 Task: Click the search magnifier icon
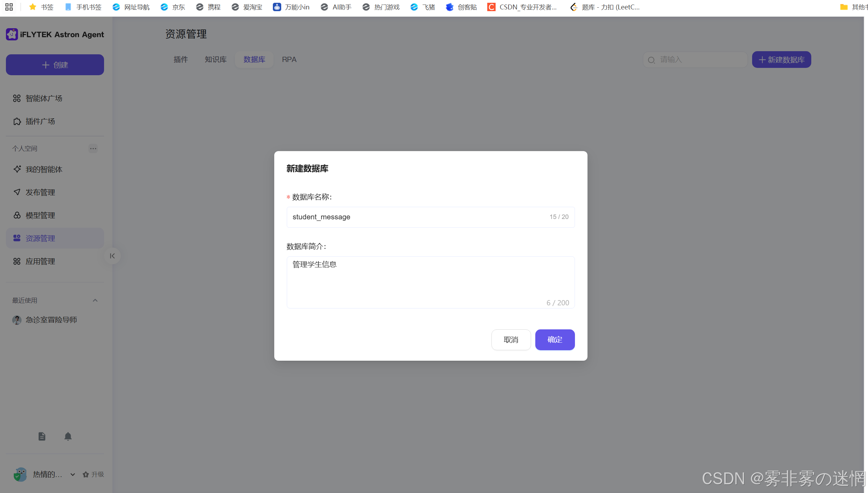pos(651,60)
